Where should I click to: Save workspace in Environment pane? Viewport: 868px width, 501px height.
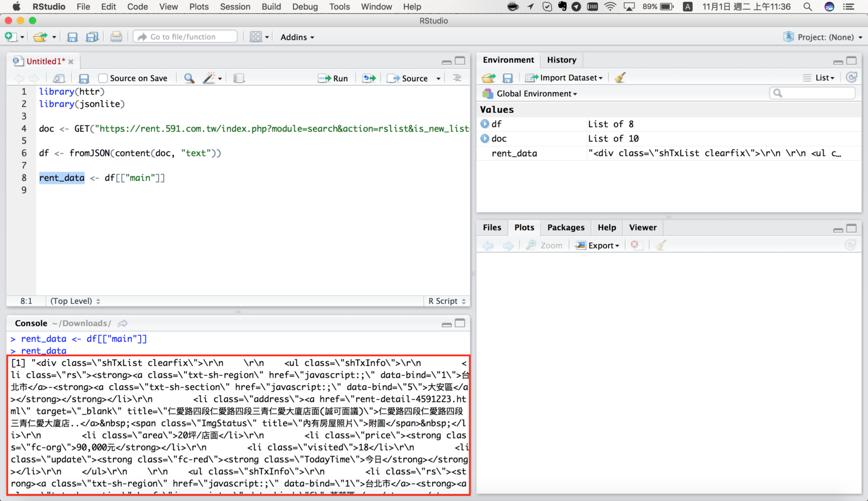507,78
